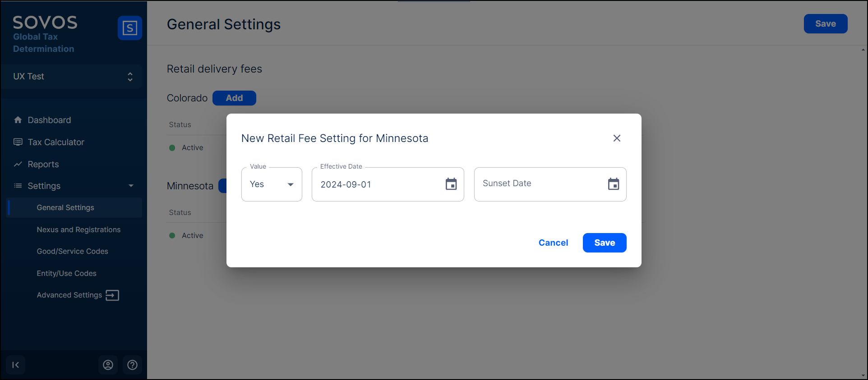Viewport: 868px width, 380px height.
Task: Expand the Value dropdown showing Yes
Action: [x=272, y=184]
